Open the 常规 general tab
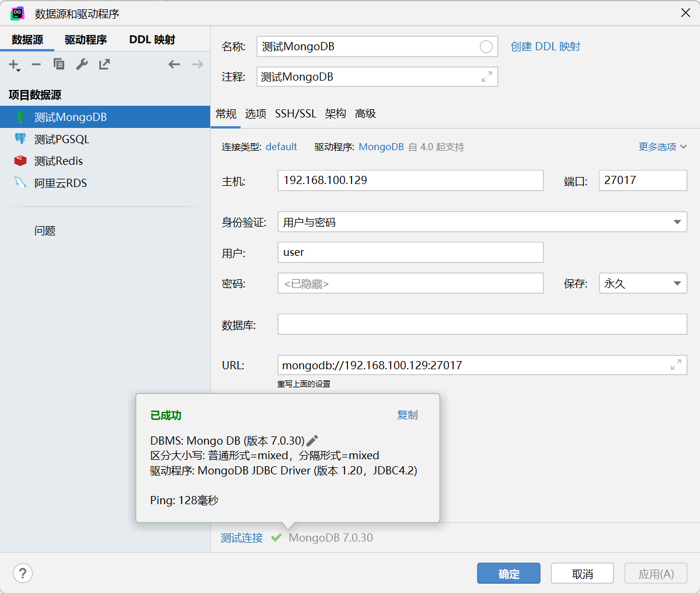 [226, 113]
